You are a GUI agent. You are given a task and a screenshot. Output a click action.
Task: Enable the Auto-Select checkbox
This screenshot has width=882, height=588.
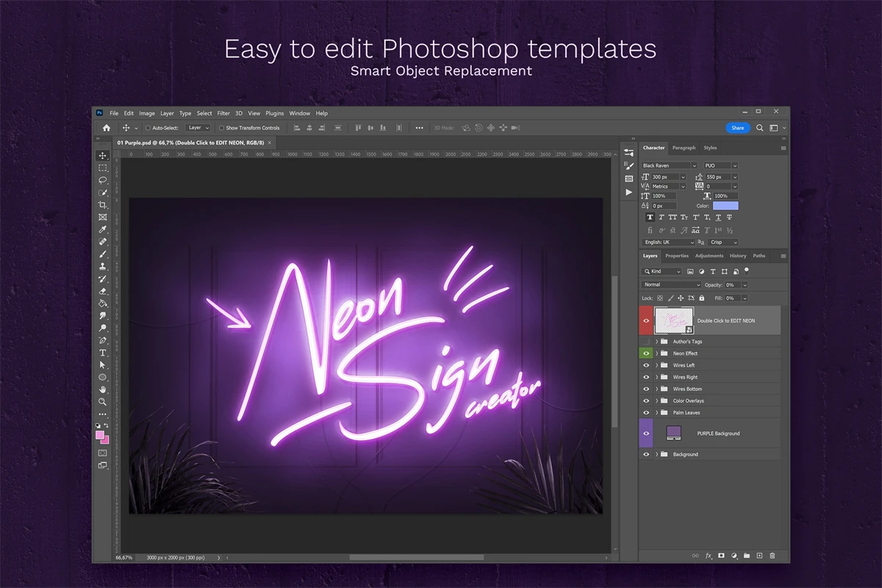[148, 128]
